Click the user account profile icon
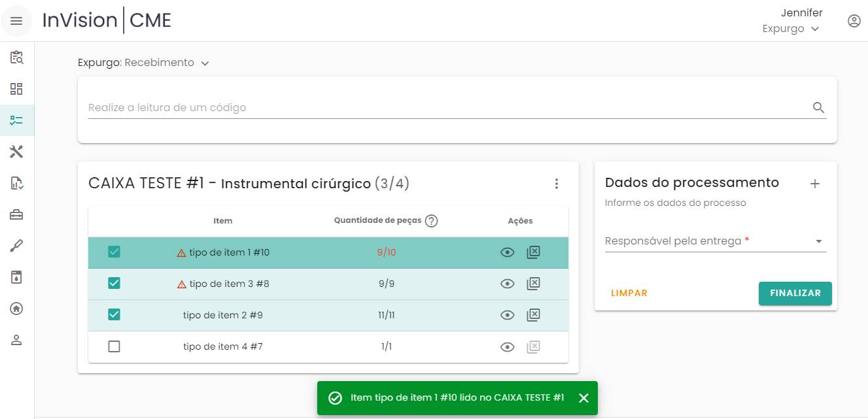The image size is (868, 419). [854, 21]
